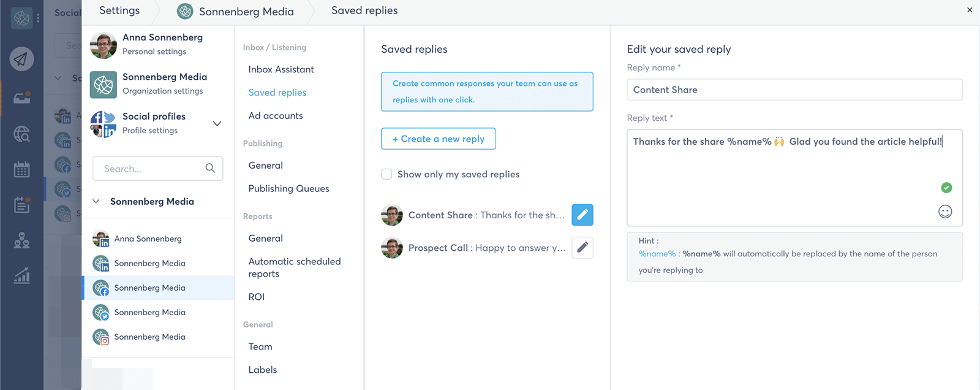Open the emoji picker in reply text

945,212
